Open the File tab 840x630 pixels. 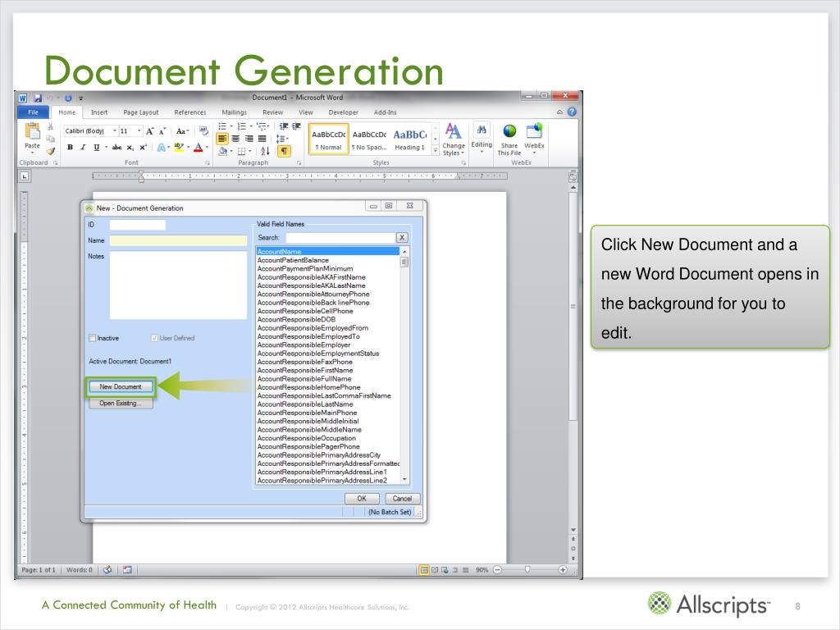tap(33, 112)
